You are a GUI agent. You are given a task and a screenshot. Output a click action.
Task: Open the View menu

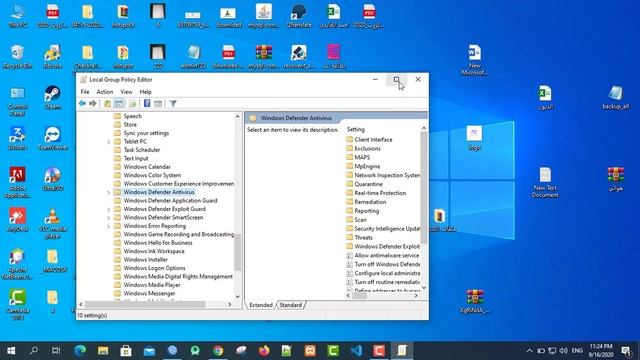pos(126,92)
